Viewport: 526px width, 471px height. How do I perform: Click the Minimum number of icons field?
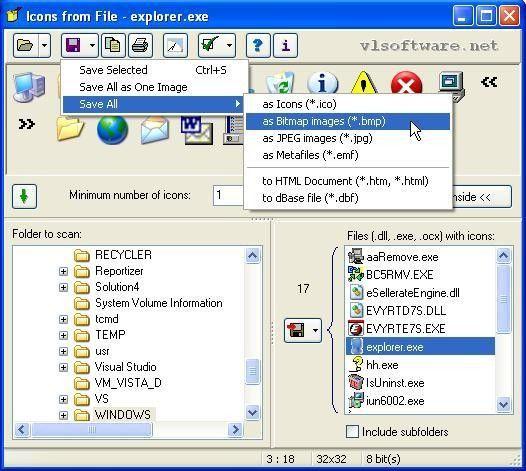point(228,195)
